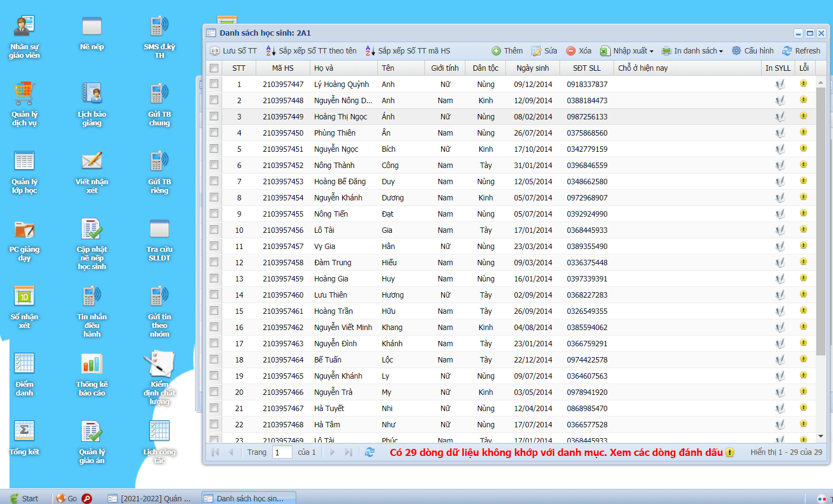Tick the checkbox for Nguyễn Ngọc Bích
Screen dimensions: 833x504
point(214,149)
